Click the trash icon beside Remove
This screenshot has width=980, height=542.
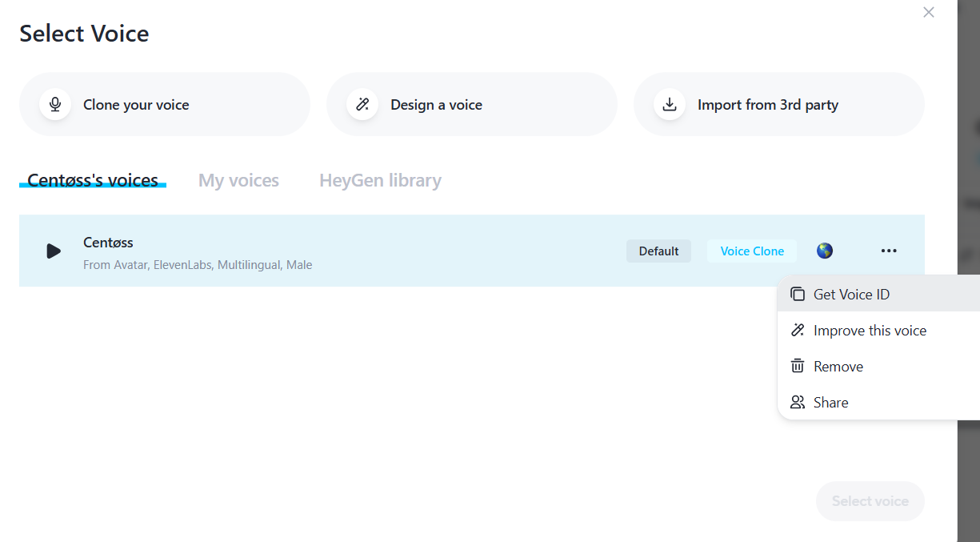point(798,367)
